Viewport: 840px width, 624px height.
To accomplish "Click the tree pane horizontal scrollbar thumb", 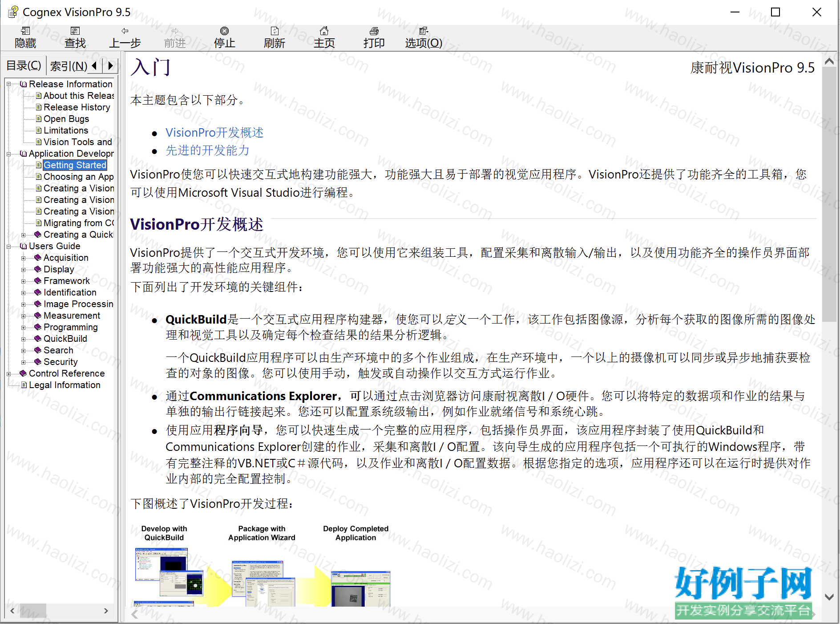I will (33, 611).
